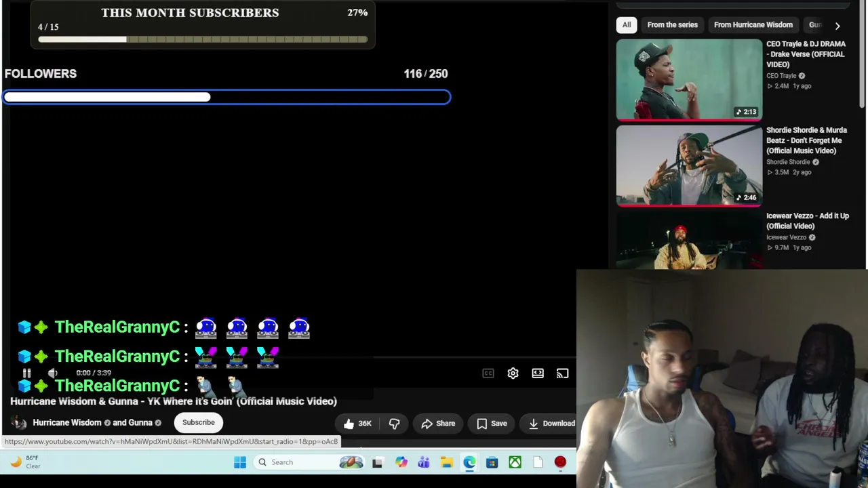Visit the CEO Trayle channel name
The width and height of the screenshot is (868, 488).
click(x=781, y=76)
